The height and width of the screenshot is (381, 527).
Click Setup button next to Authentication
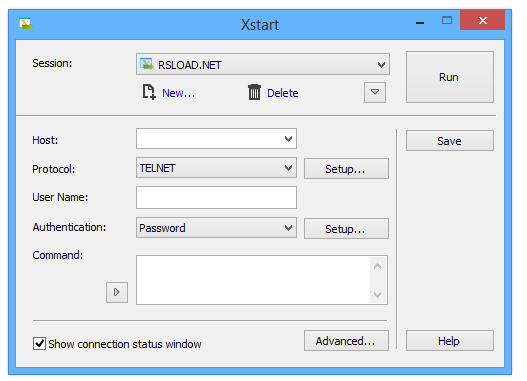pos(346,229)
